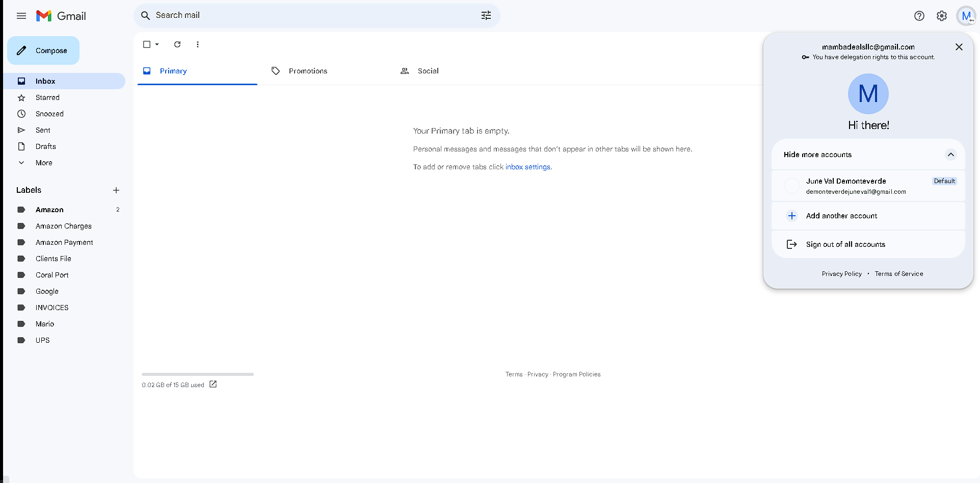Screen dimensions: 980x483
Task: Click the sign out arrow icon
Action: 792,244
